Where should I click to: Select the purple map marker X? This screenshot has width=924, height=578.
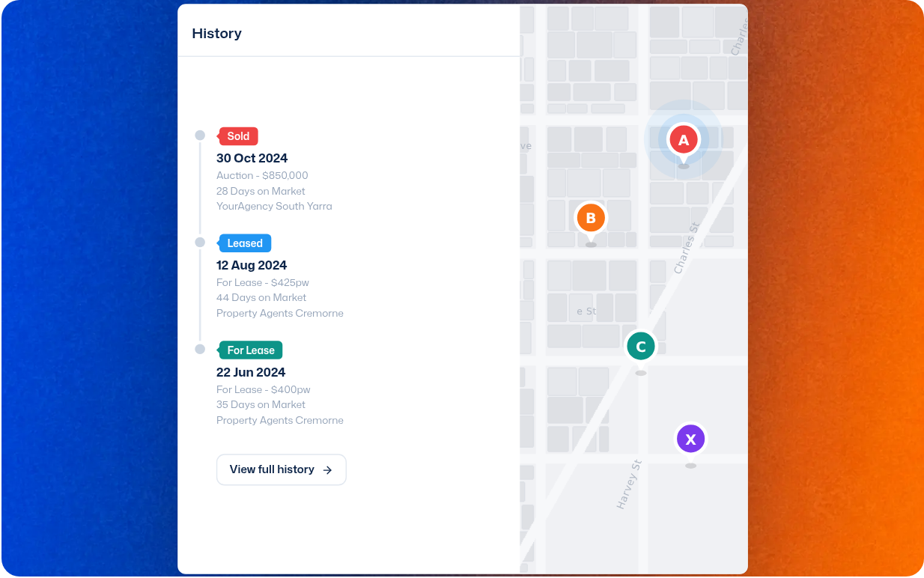coord(690,439)
